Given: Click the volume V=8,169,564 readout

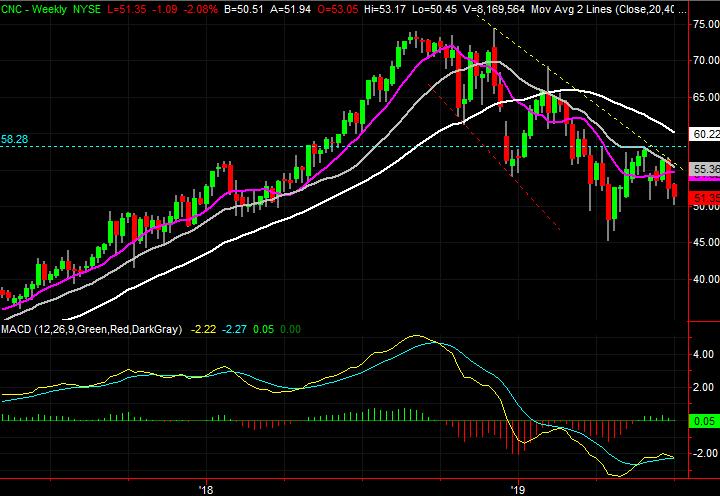Looking at the screenshot, I should point(494,9).
